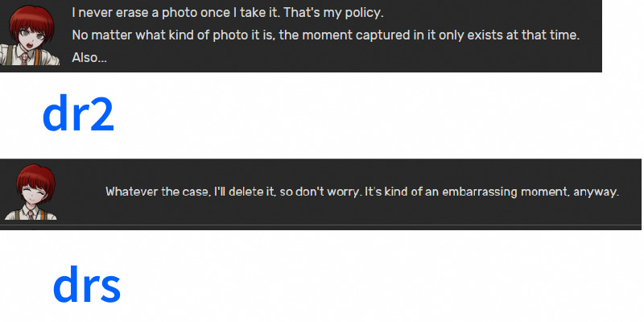
Task: Click the smiling closed-eyes character portrait
Action: [31, 192]
